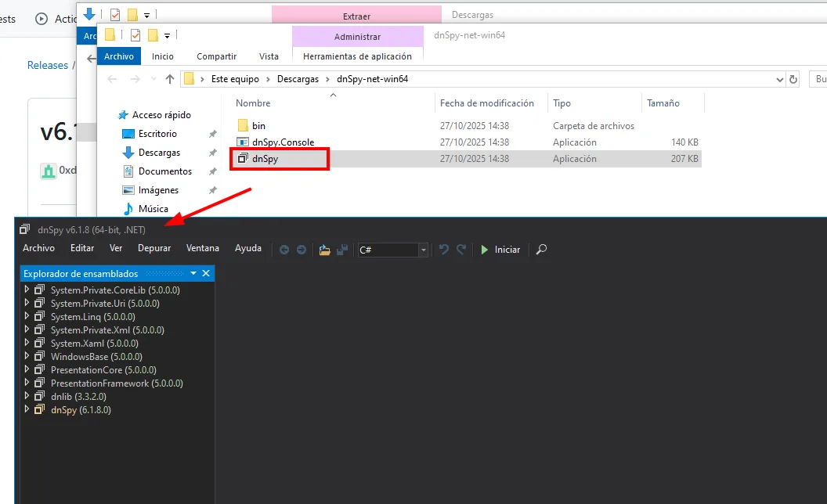
Task: Expand the System.Private.Uri node
Action: (x=27, y=303)
